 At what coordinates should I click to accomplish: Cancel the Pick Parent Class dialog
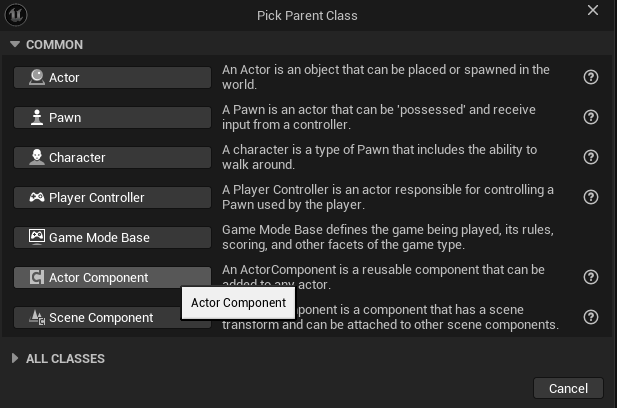[x=568, y=388]
